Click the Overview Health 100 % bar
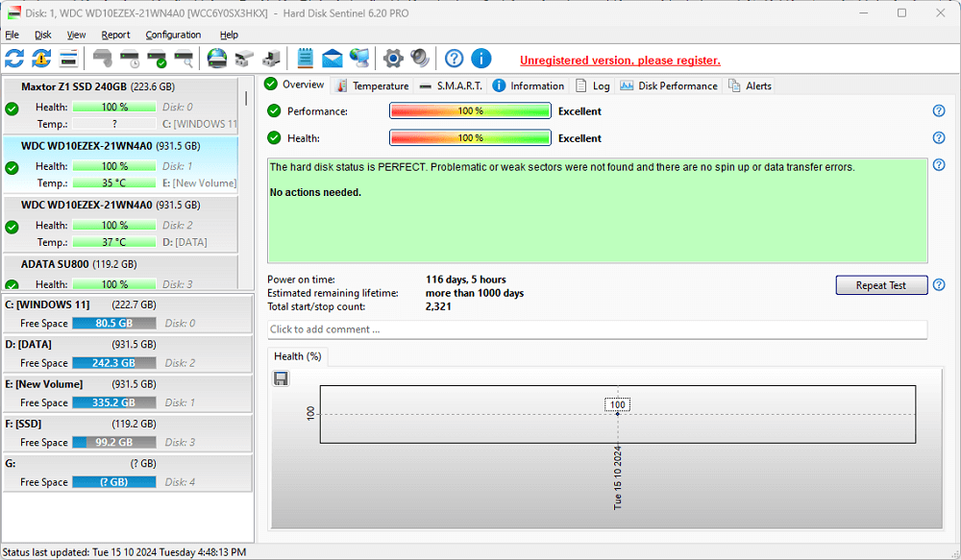Viewport: 961px width, 560px height. pyautogui.click(x=470, y=138)
